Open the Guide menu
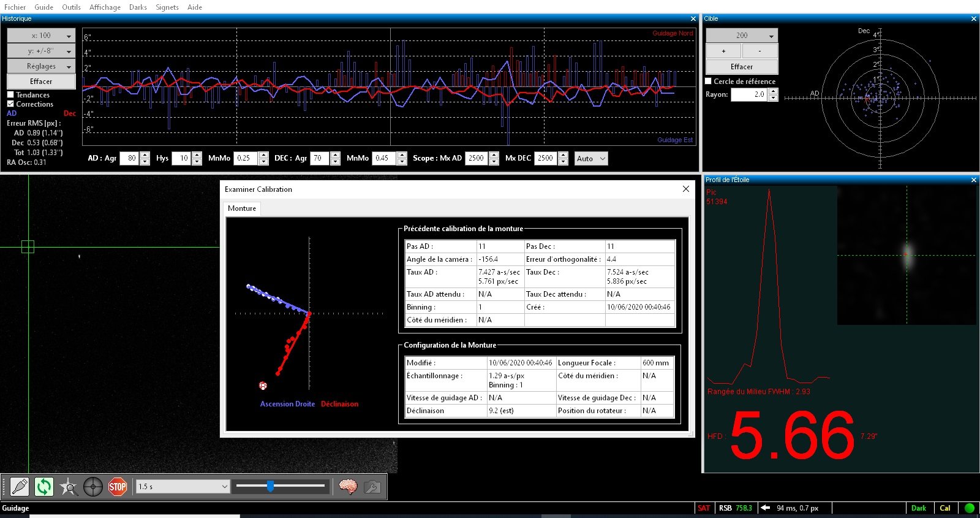This screenshot has height=518, width=980. [43, 7]
